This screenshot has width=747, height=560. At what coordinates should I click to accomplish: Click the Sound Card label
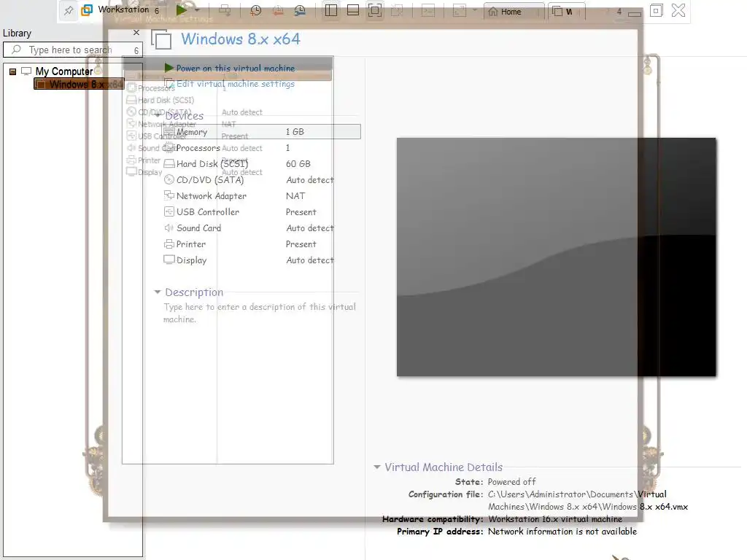point(198,228)
